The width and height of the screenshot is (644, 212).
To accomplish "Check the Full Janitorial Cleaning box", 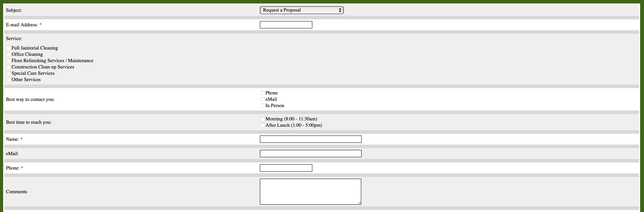I will 9,48.
